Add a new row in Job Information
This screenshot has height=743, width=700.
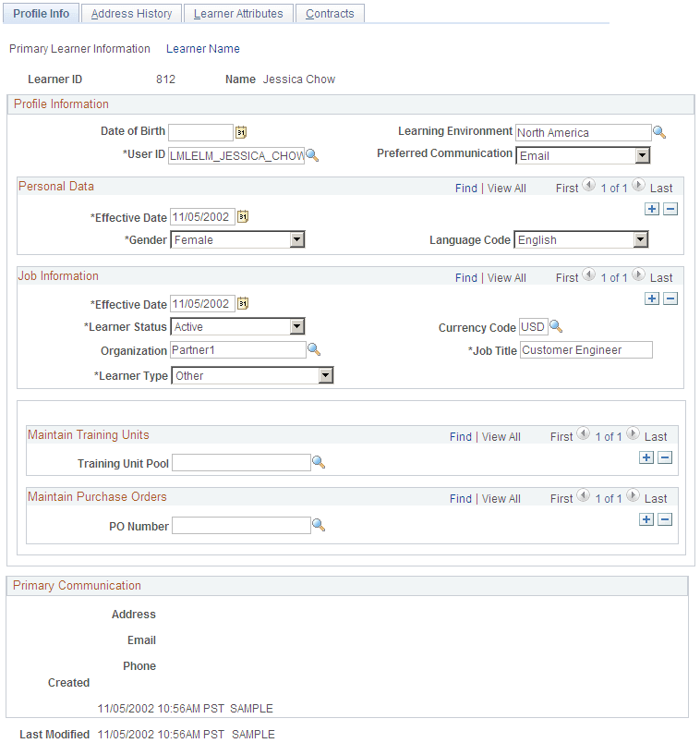pos(652,298)
